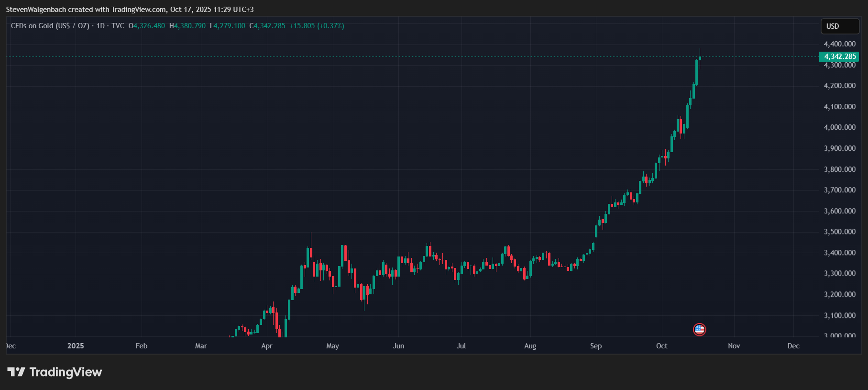
Task: Open the USD currency selector
Action: click(x=839, y=26)
